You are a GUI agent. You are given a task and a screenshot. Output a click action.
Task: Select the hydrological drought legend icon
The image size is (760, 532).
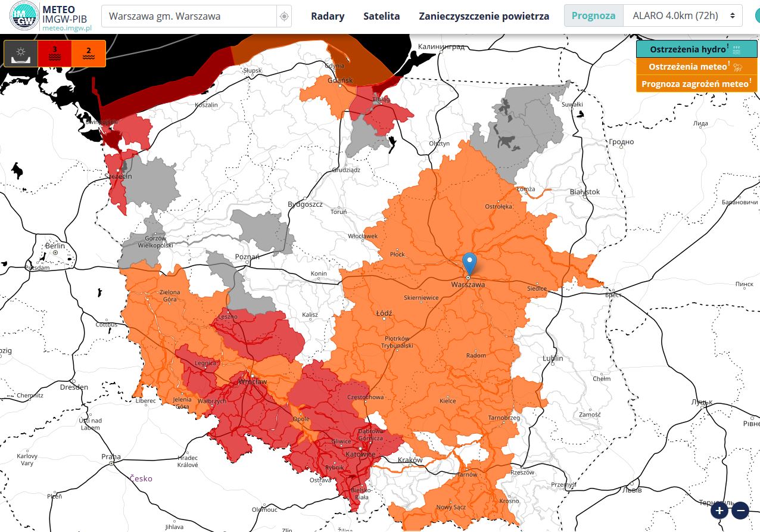click(21, 54)
